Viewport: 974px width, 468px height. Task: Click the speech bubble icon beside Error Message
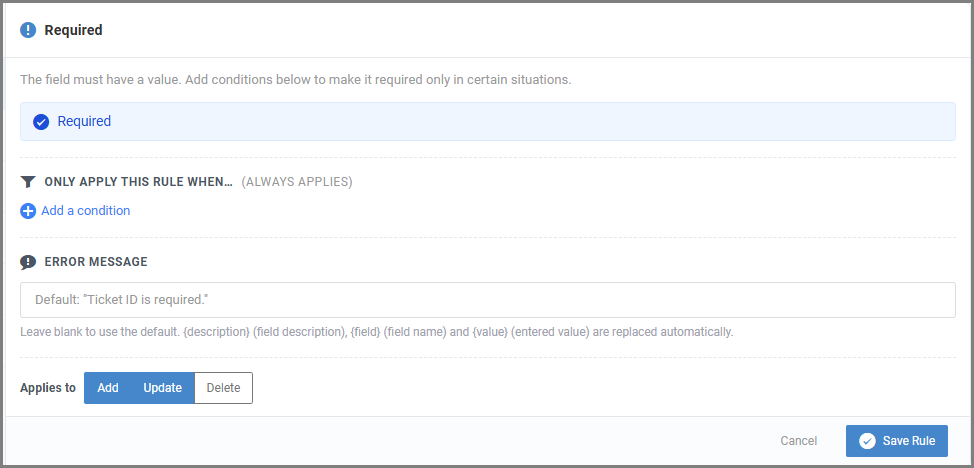[28, 262]
